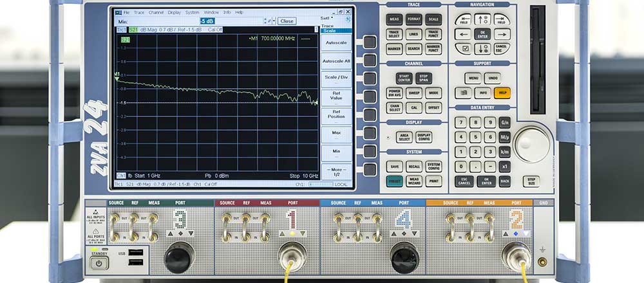
Task: Click the SAVE hardkey
Action: [394, 167]
